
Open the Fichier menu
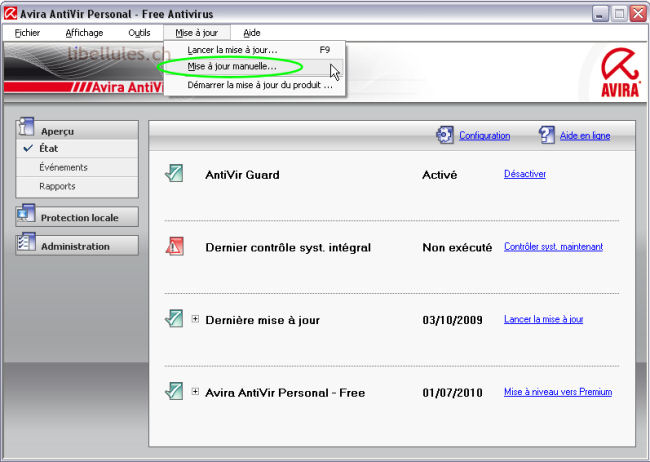point(27,33)
